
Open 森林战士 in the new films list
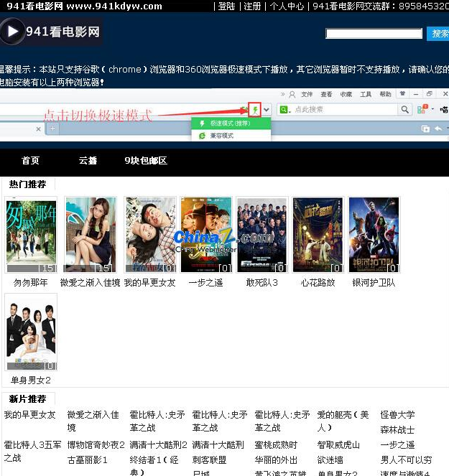(x=397, y=430)
